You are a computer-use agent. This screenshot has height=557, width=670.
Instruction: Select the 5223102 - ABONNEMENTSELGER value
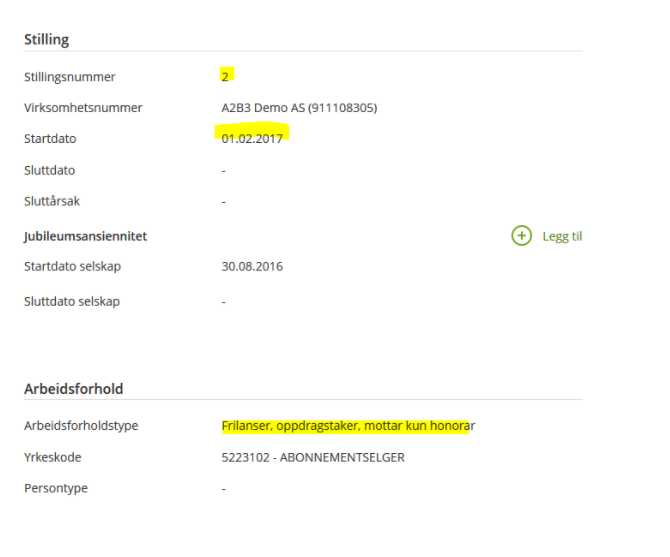point(312,457)
